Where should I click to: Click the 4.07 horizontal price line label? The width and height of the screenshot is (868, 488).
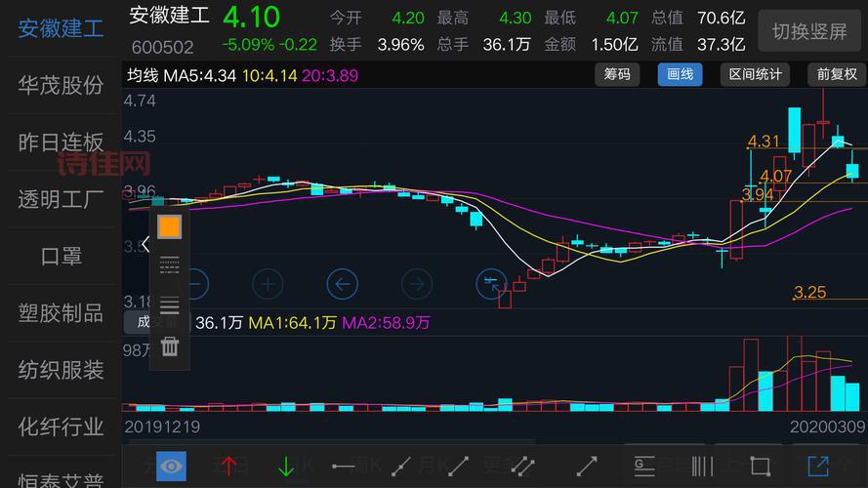(x=775, y=176)
